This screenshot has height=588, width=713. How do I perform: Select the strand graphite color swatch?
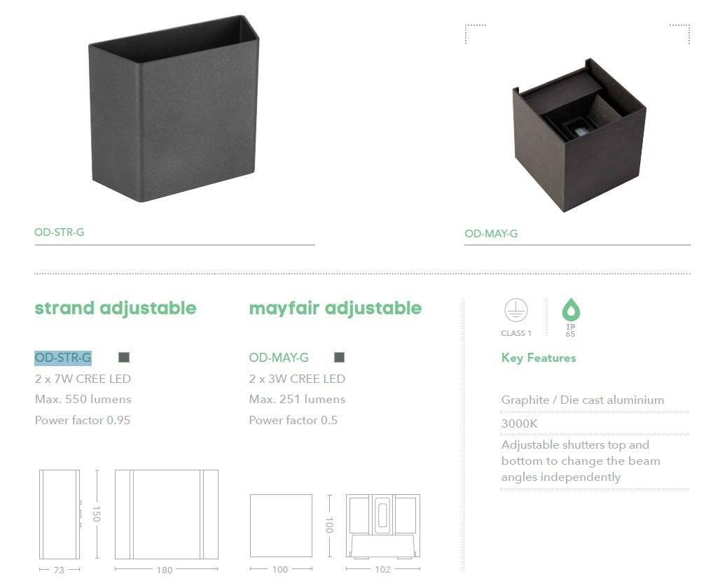pos(124,357)
